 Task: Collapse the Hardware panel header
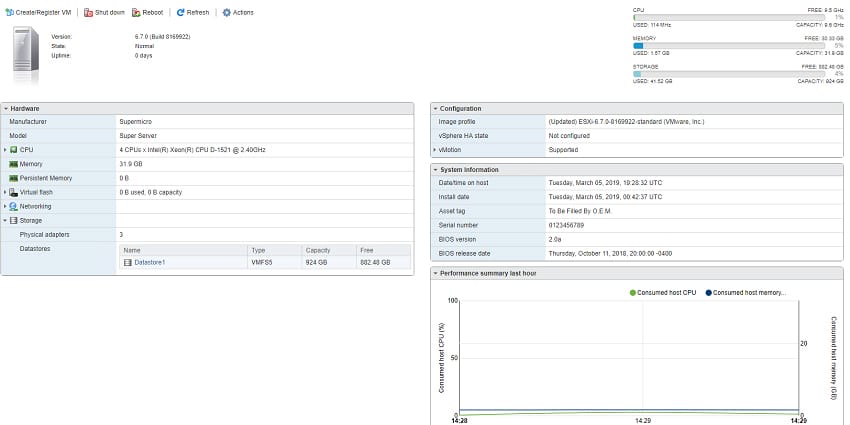[207, 108]
